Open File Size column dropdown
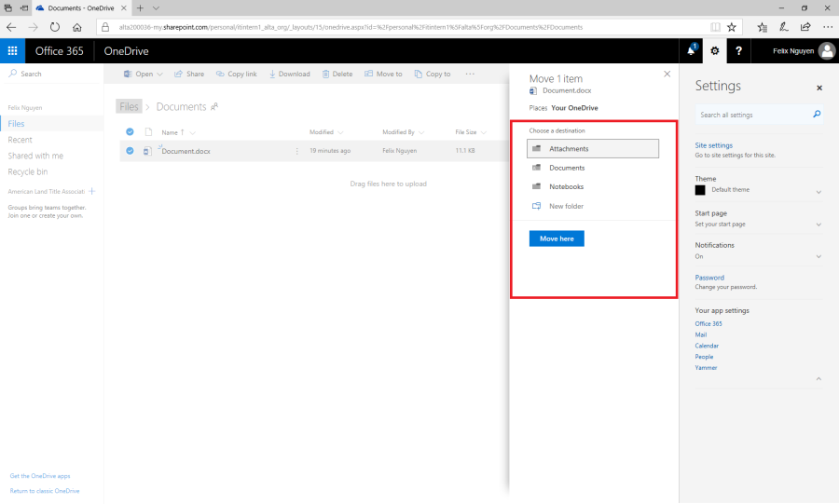This screenshot has width=839, height=504. tap(483, 132)
